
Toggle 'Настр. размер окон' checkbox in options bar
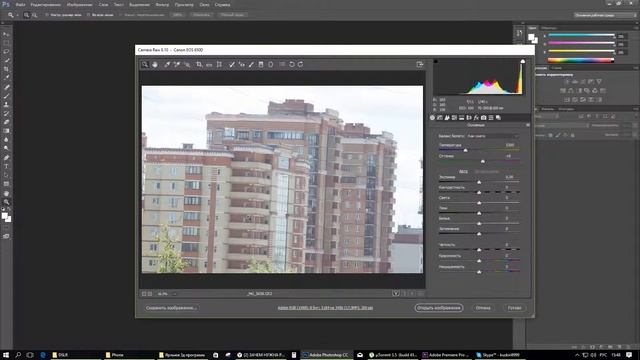[47, 15]
